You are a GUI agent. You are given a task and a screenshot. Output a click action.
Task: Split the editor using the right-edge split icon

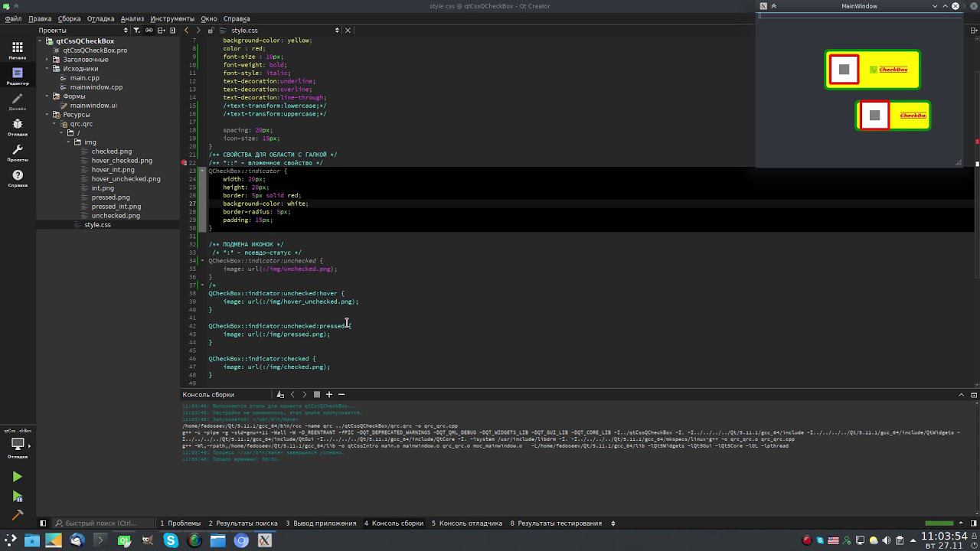click(974, 31)
